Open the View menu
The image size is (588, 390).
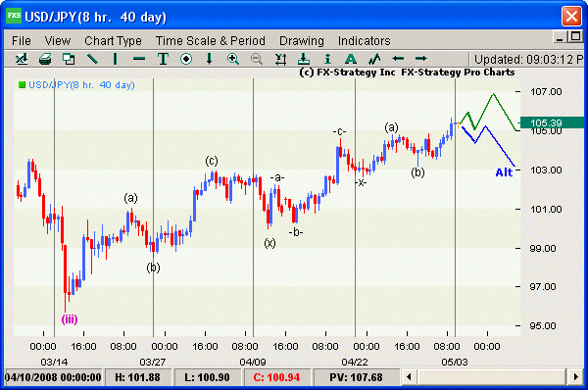coord(58,40)
